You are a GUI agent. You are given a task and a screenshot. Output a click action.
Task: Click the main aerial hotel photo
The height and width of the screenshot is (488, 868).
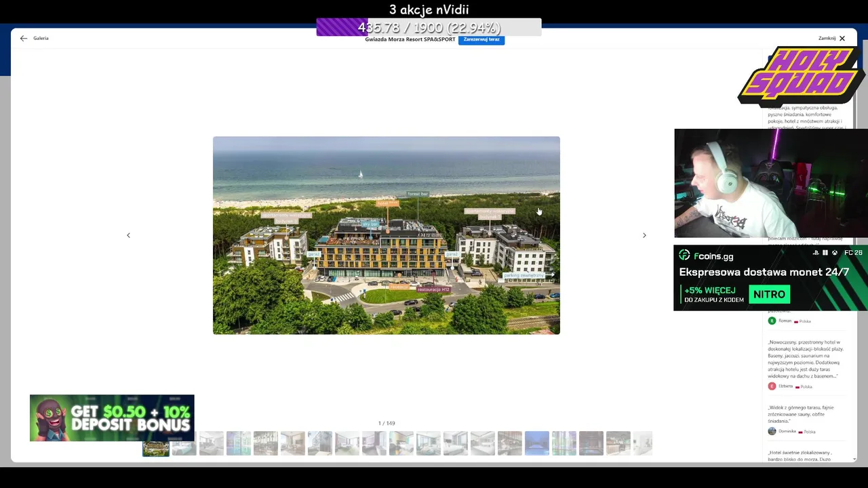[387, 235]
